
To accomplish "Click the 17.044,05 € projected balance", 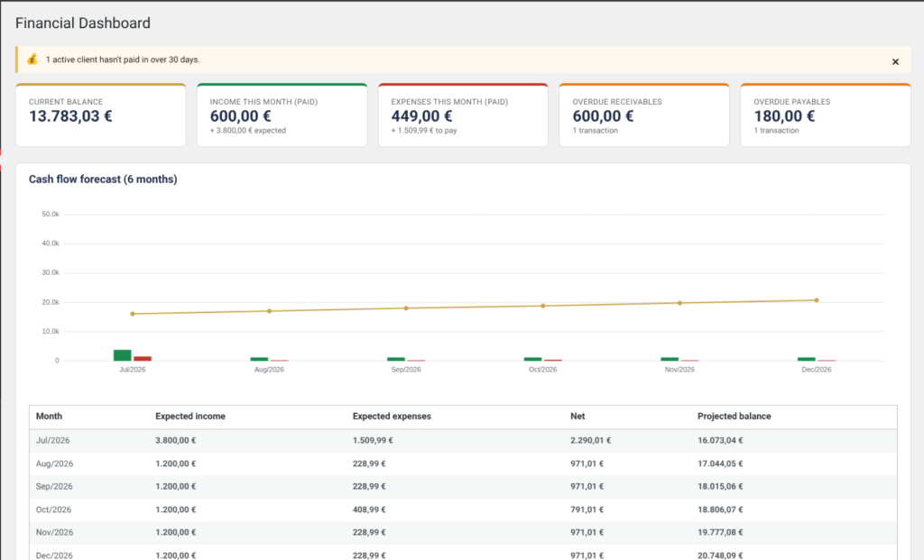I will click(x=720, y=464).
